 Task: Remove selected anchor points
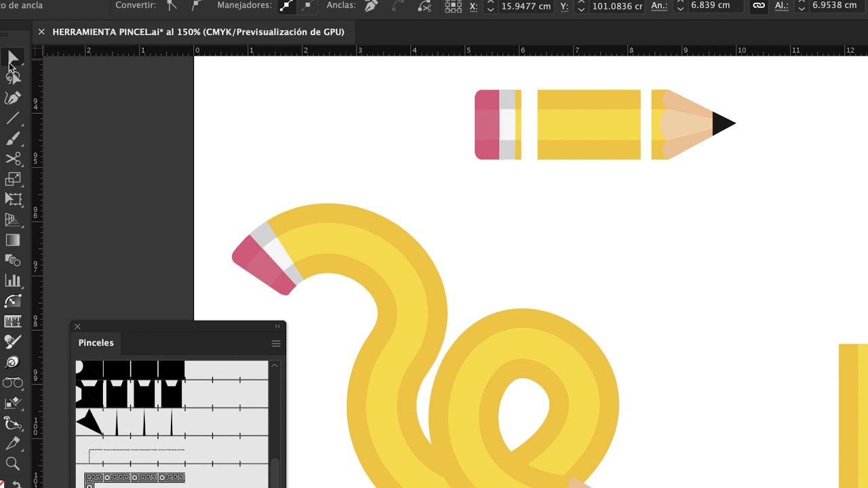(371, 5)
